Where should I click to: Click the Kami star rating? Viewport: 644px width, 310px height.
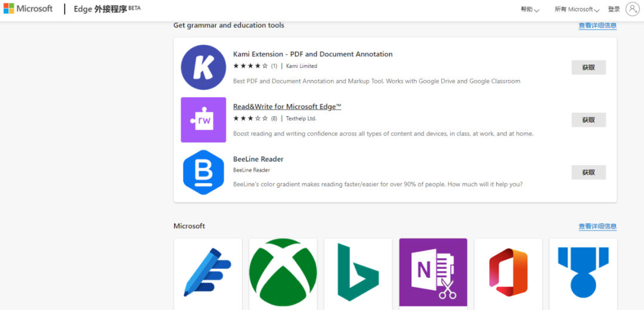coord(250,66)
